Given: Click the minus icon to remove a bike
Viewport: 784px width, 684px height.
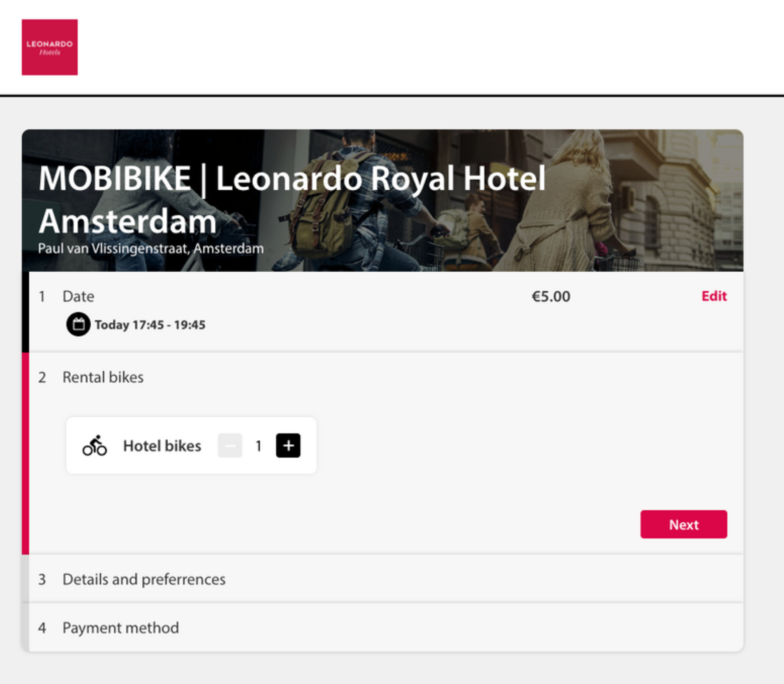Looking at the screenshot, I should coord(230,445).
